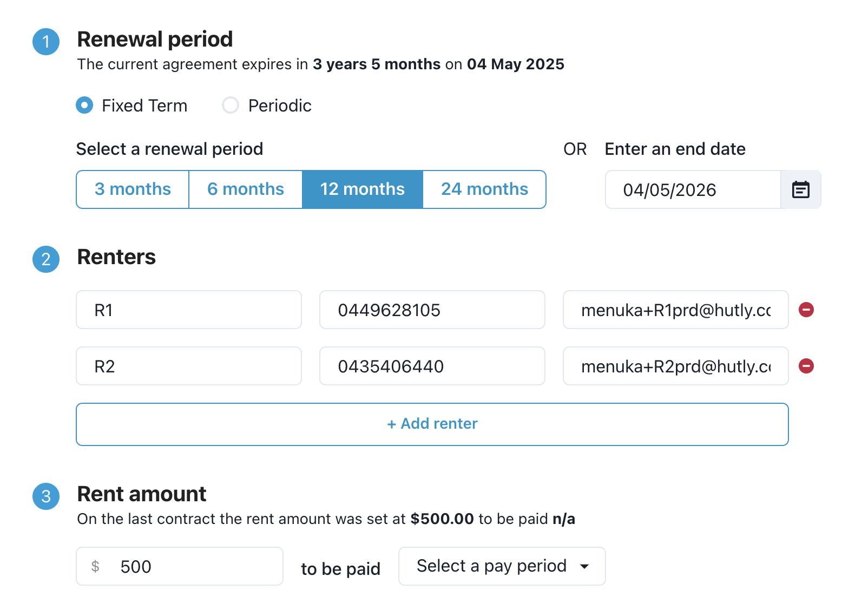Viewport: 855px width, 616px height.
Task: Choose the 6 months renewal period
Action: click(x=245, y=189)
